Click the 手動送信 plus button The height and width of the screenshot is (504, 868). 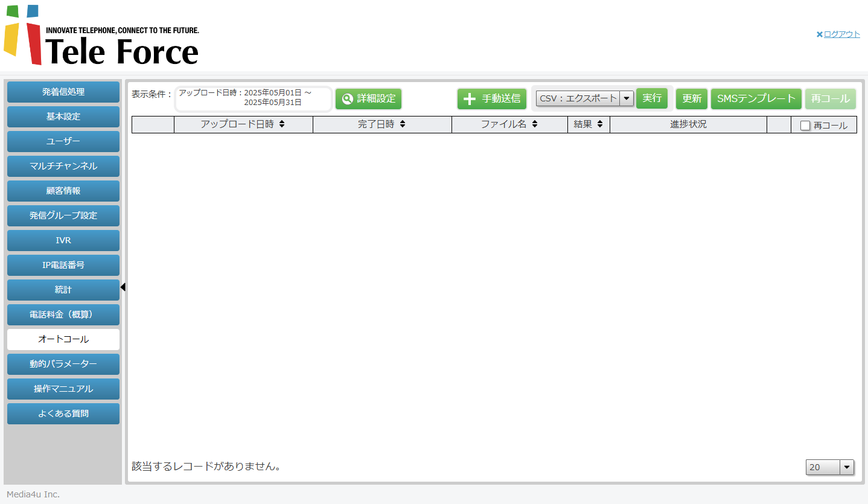point(491,99)
